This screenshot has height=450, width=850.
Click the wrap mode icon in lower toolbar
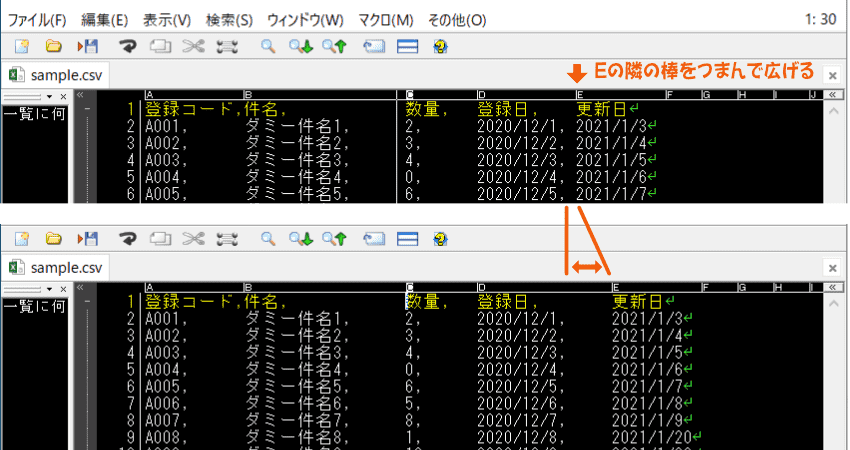[374, 239]
